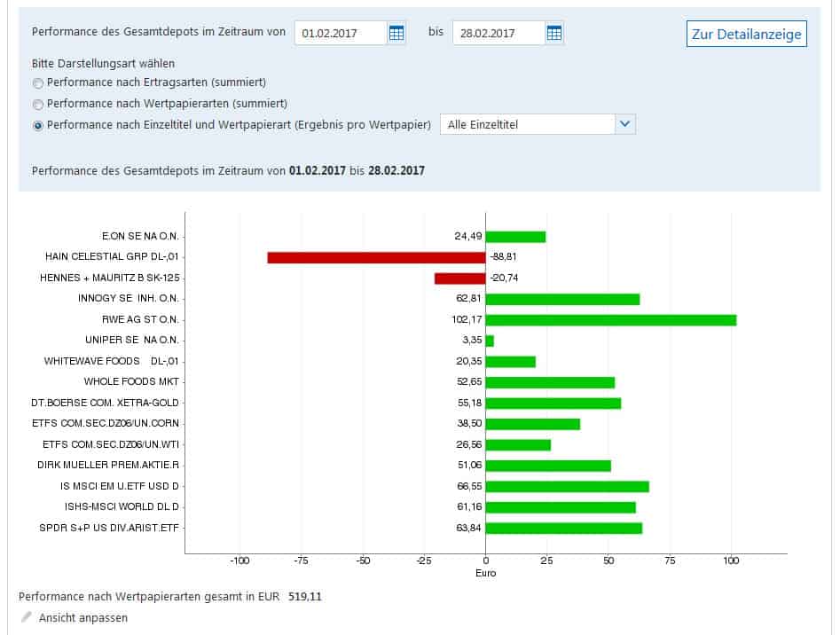Open the Zur Detailanzeige button
Viewport: 840px width, 635px height.
pos(746,35)
